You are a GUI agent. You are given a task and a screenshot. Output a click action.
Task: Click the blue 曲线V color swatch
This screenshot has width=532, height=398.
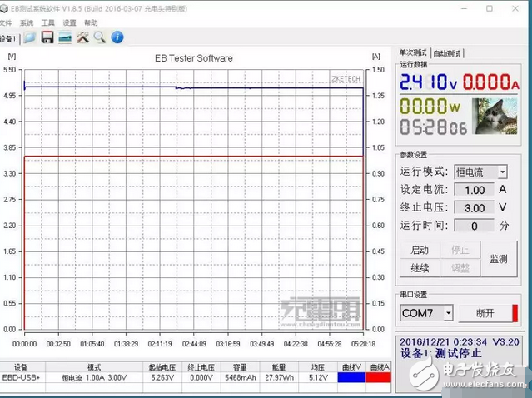pyautogui.click(x=351, y=377)
